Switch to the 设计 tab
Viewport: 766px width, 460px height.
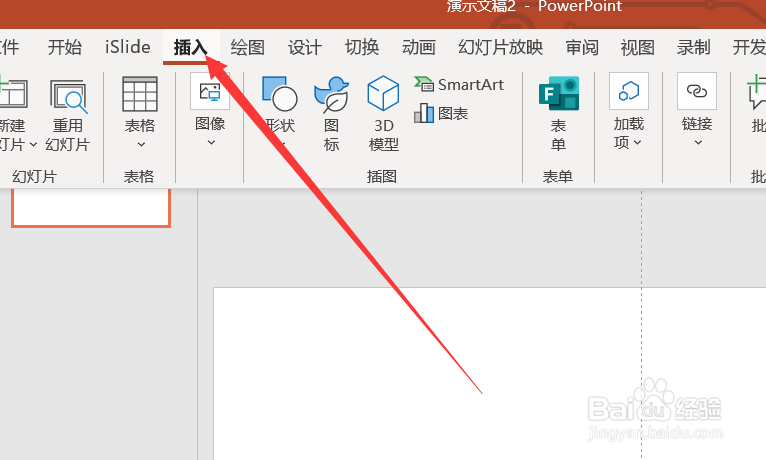[x=305, y=47]
